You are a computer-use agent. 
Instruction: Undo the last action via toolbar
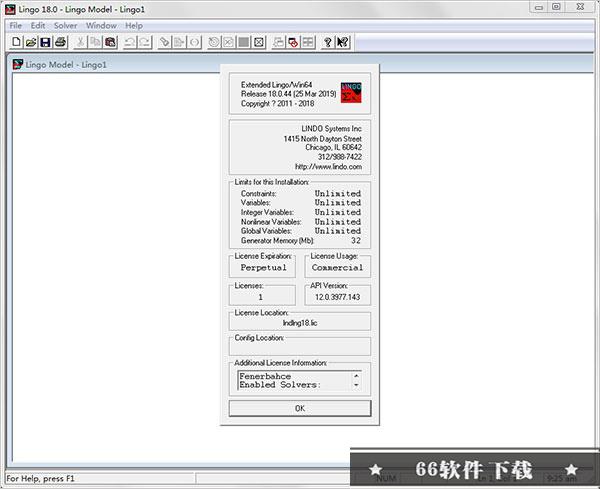pyautogui.click(x=130, y=42)
